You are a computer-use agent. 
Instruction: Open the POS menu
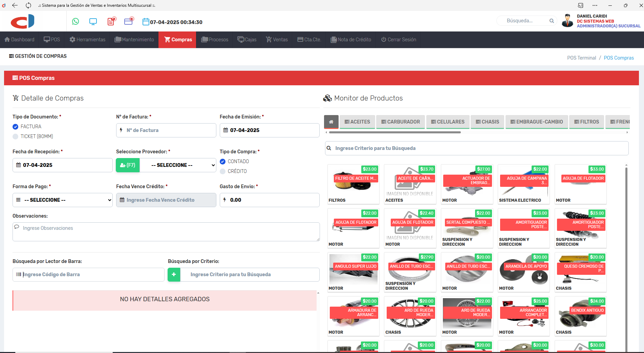(52, 40)
